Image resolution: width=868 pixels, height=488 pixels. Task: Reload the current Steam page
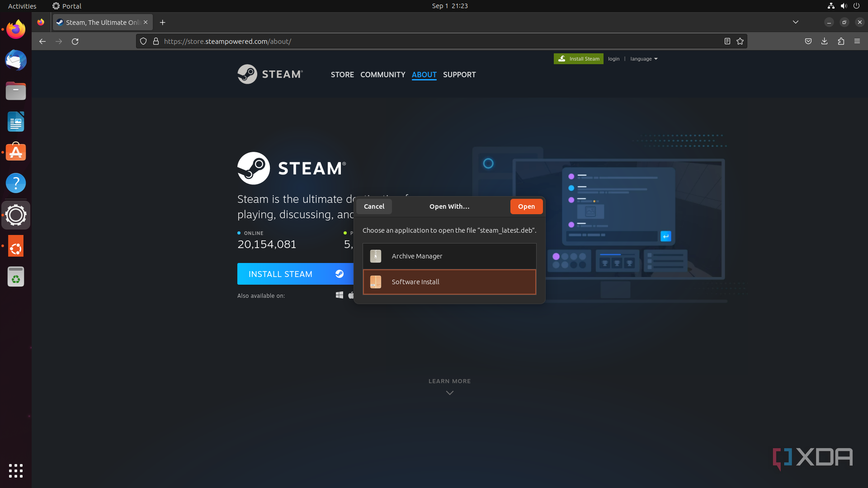pos(75,41)
